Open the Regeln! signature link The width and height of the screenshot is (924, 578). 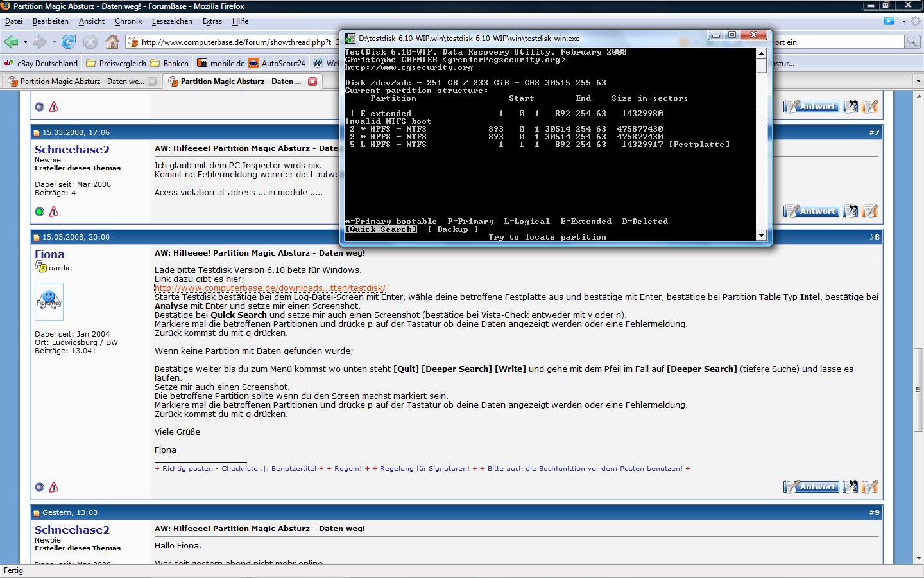(x=348, y=469)
